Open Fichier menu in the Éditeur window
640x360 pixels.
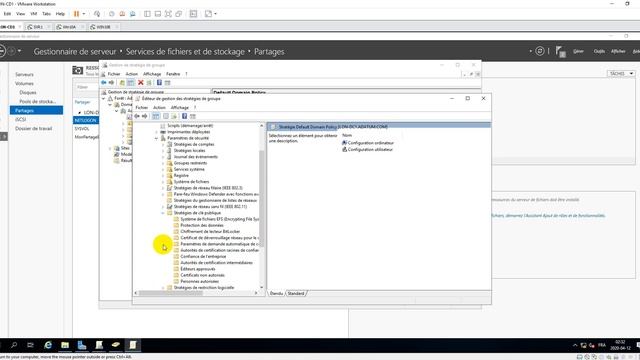coord(142,107)
